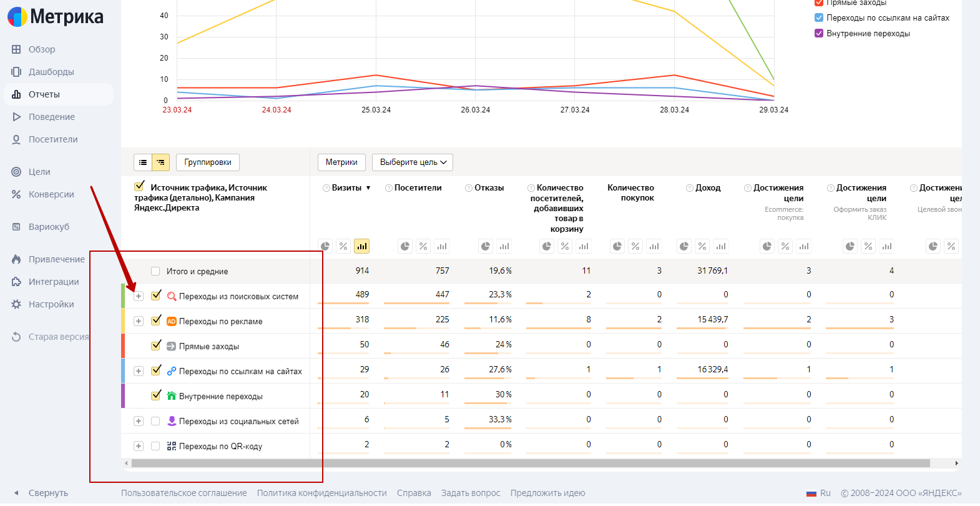The width and height of the screenshot is (980, 506).
Task: Click scrollbar right arrow
Action: tap(956, 464)
